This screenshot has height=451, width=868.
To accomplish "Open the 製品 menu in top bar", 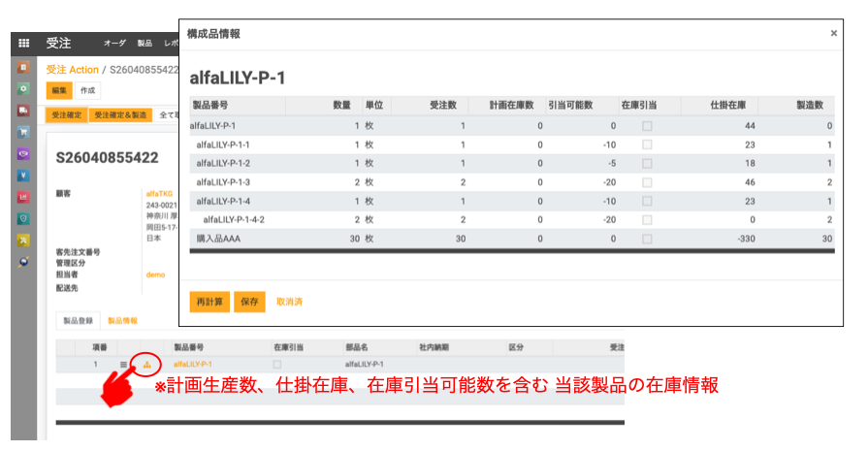I will tap(145, 44).
